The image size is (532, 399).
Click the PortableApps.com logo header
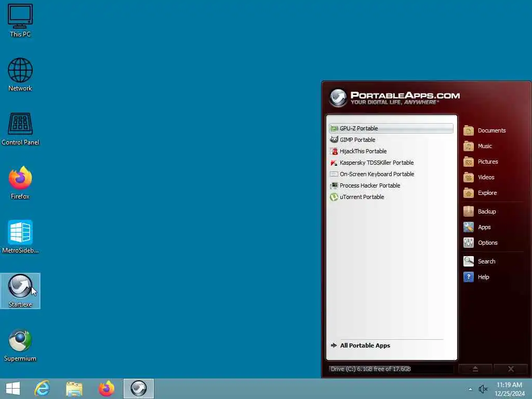pyautogui.click(x=395, y=98)
